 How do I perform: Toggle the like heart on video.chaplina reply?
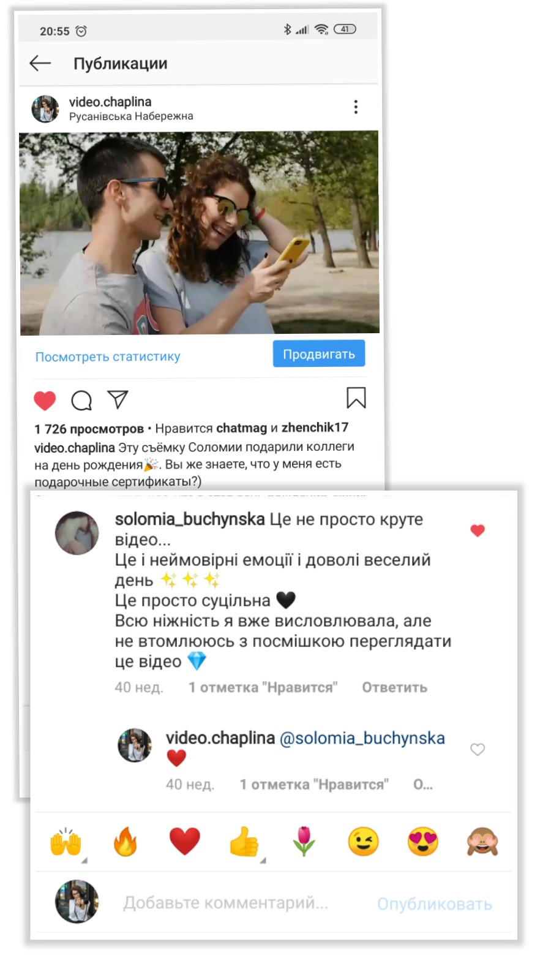click(478, 749)
